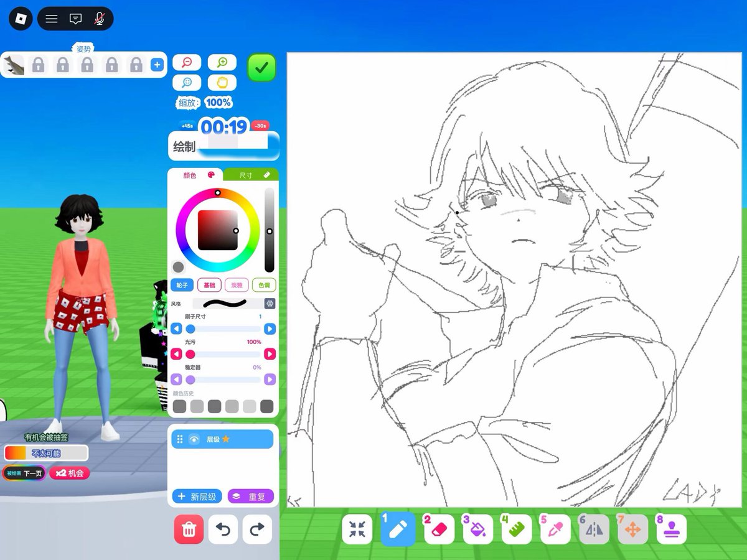747x560 pixels.
Task: Adjust the vertical brightness slider
Action: point(269,230)
